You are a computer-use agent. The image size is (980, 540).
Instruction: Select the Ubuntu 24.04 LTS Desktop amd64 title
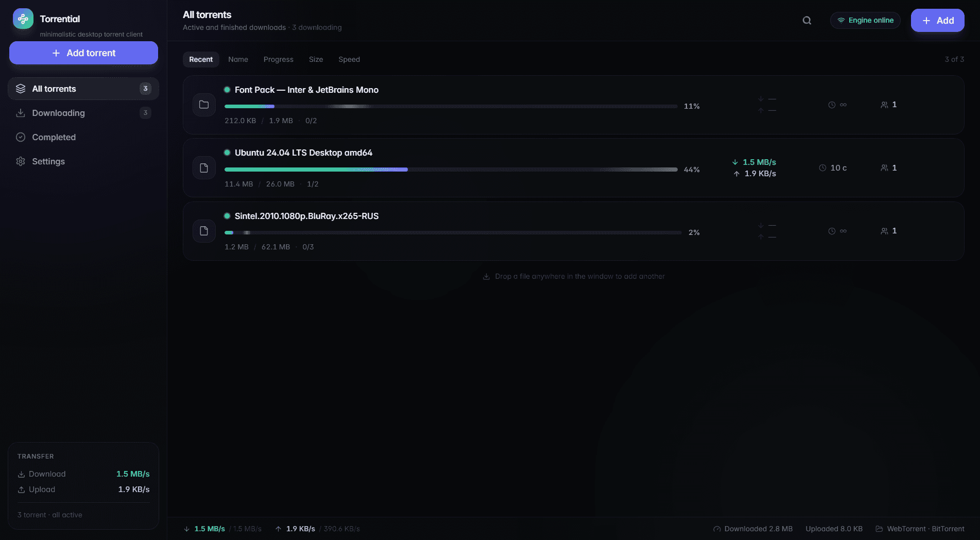click(303, 153)
